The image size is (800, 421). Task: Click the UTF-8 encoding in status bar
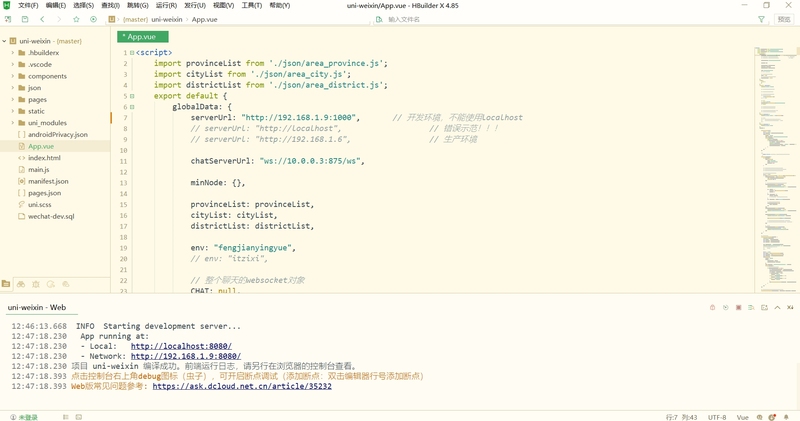[717, 417]
